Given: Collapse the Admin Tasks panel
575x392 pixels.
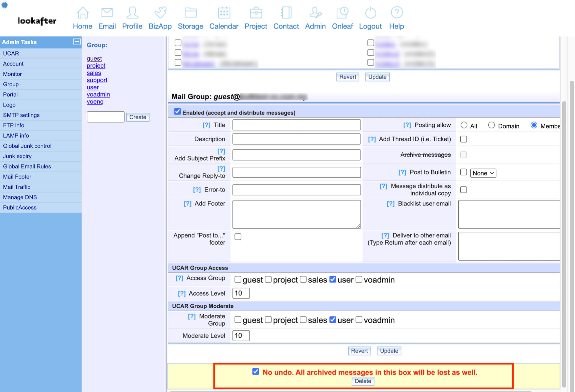Looking at the screenshot, I should [x=77, y=42].
